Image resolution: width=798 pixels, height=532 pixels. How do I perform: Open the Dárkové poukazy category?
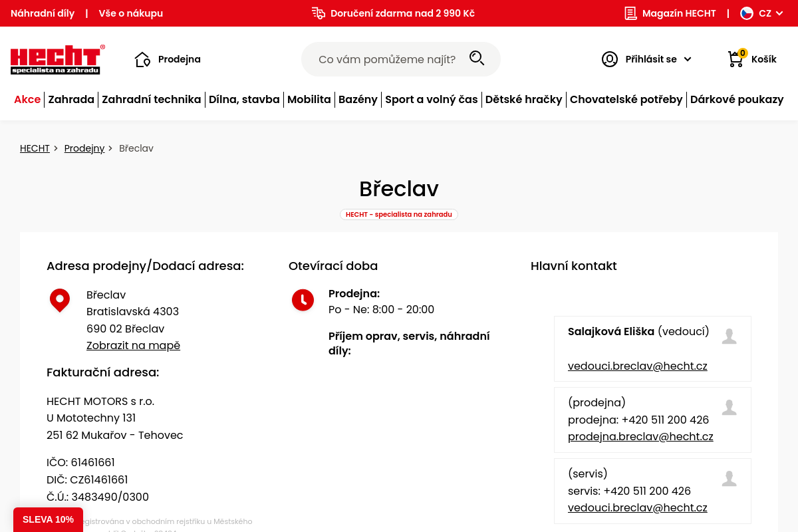pyautogui.click(x=737, y=100)
